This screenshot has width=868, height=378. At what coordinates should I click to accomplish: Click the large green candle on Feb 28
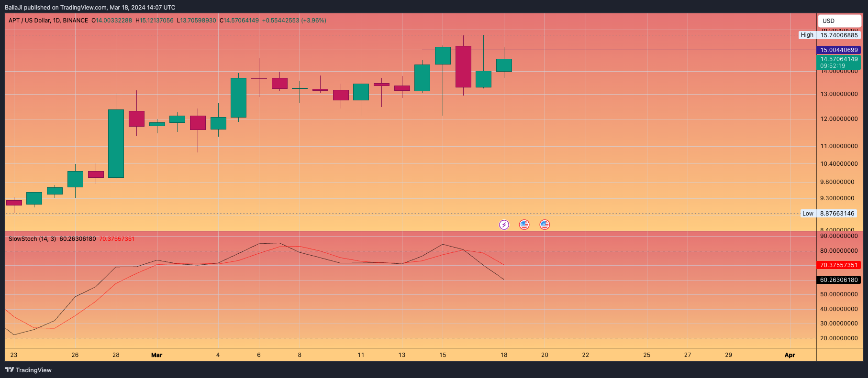[116, 143]
